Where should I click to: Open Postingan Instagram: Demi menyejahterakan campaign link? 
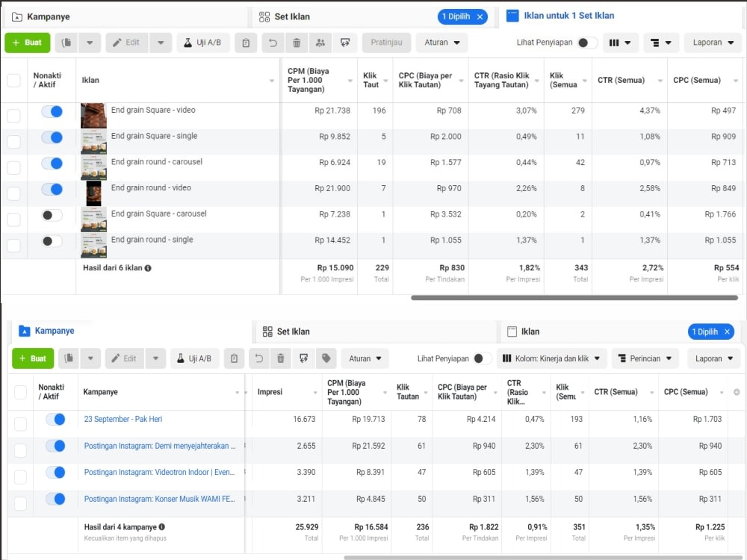pyautogui.click(x=160, y=446)
